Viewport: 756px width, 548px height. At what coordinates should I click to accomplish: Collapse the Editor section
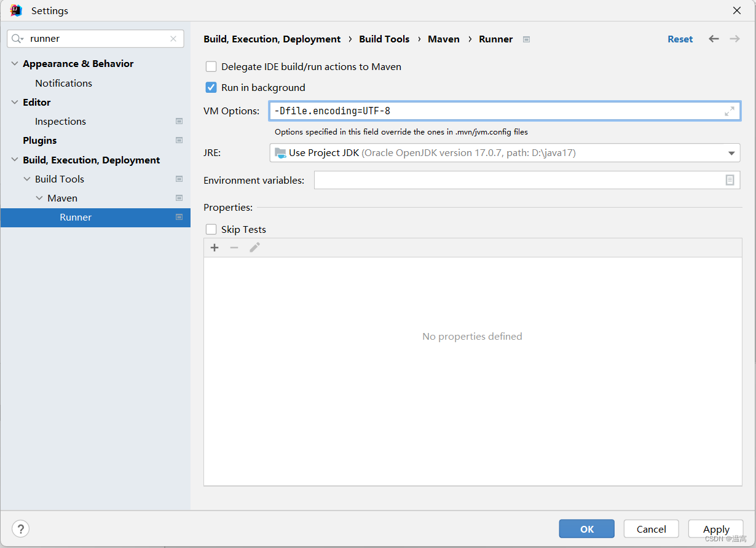[15, 103]
